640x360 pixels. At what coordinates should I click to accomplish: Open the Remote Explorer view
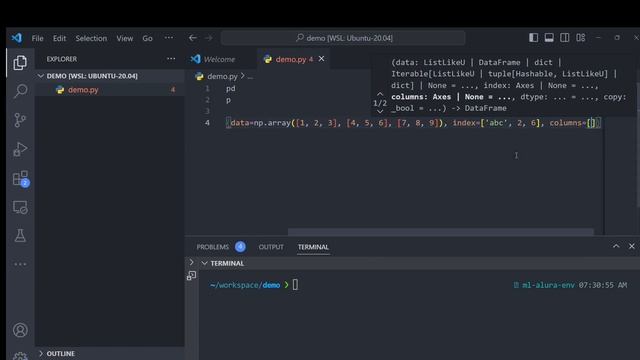[20, 207]
